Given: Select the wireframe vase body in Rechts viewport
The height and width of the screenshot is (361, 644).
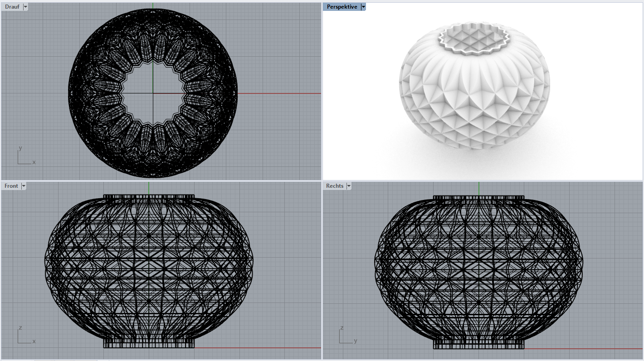Looking at the screenshot, I should (x=479, y=272).
